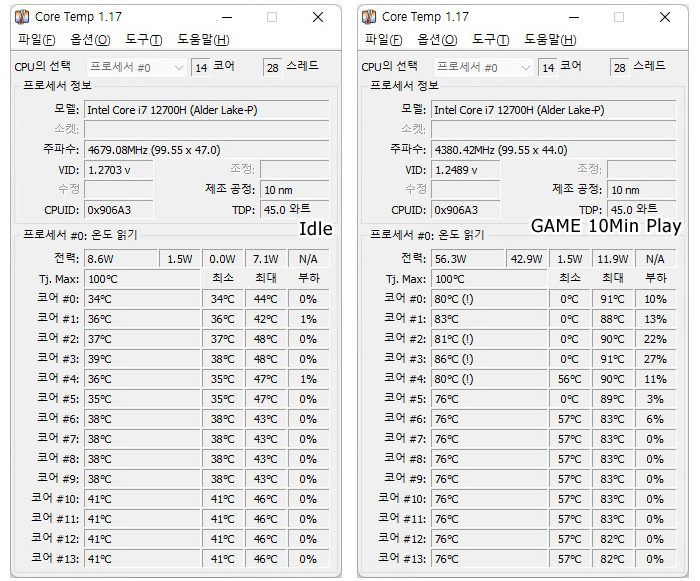This screenshot has width=700, height=581.
Task: Open the 옵션(O) menu in the Idle window
Action: click(x=90, y=40)
